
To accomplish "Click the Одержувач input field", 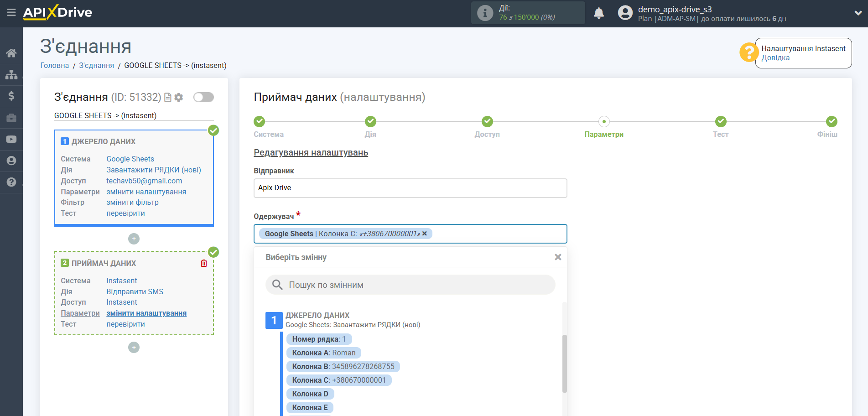I will coord(410,234).
